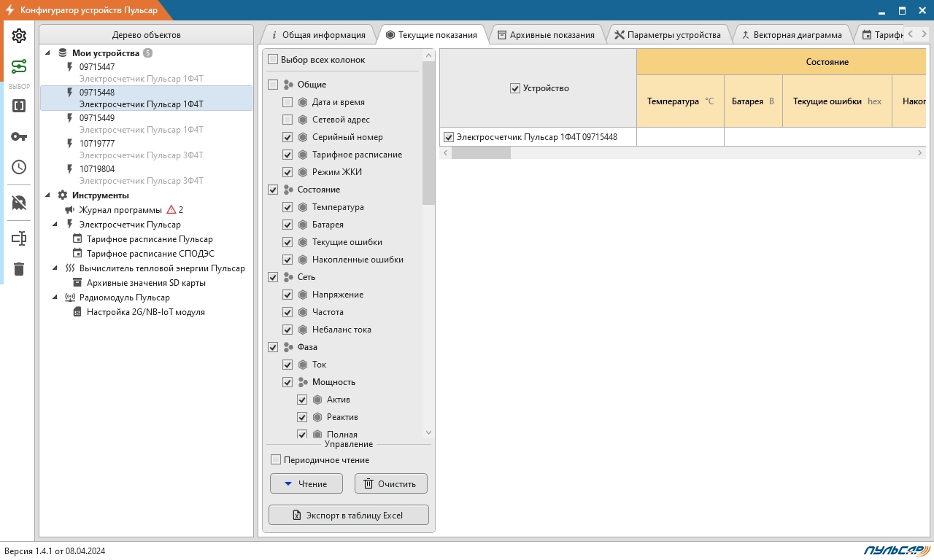Open the Архивные показания tab
Viewport: 934px width, 560px height.
click(x=546, y=34)
